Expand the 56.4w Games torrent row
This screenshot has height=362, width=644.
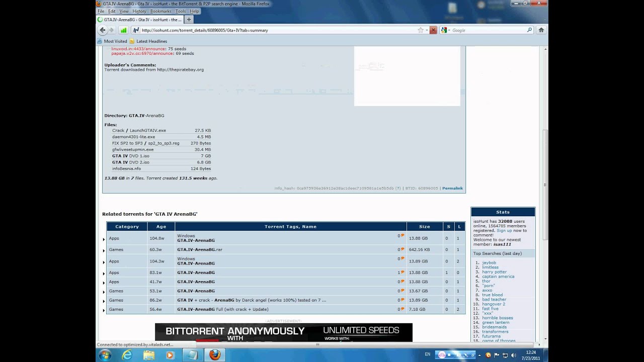point(104,310)
